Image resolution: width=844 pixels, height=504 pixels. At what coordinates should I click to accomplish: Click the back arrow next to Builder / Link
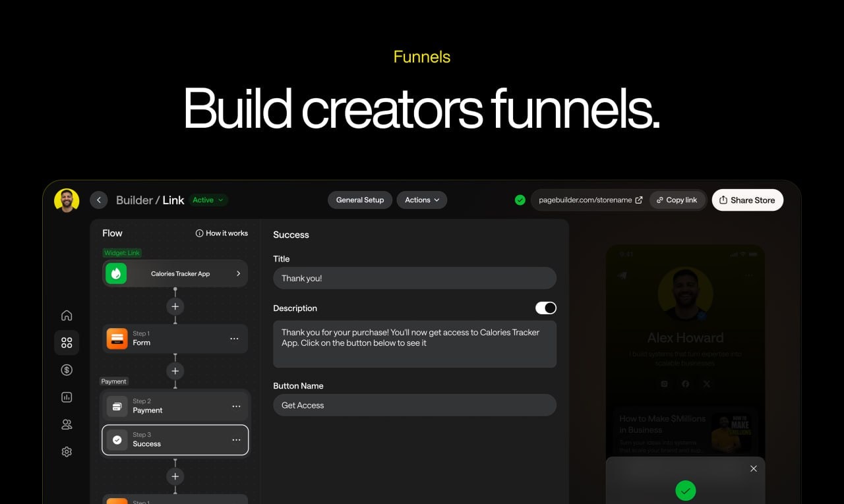pos(99,200)
